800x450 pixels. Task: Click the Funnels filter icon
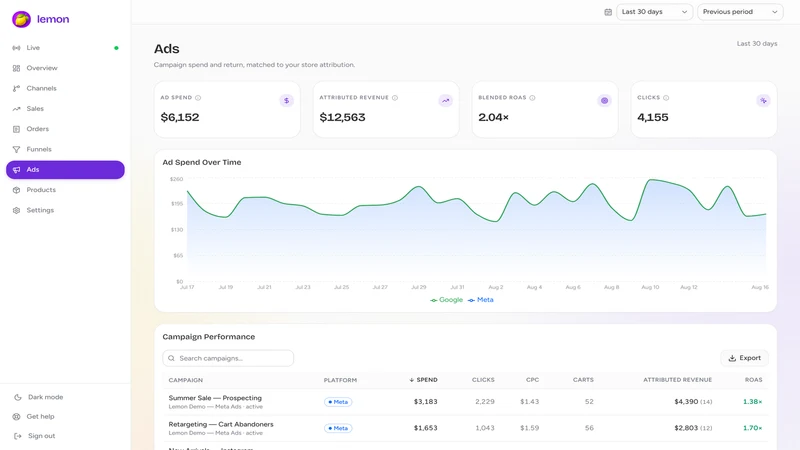[x=16, y=149]
